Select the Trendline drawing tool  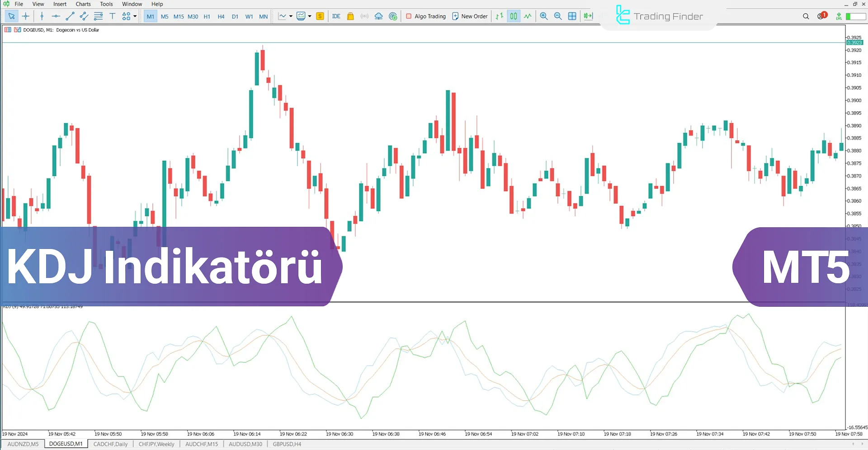point(70,16)
